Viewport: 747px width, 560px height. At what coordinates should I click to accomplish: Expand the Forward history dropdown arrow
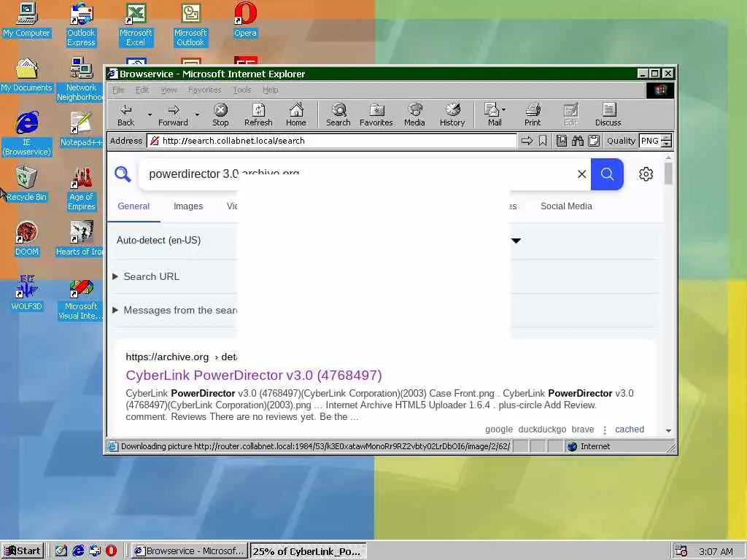click(197, 114)
